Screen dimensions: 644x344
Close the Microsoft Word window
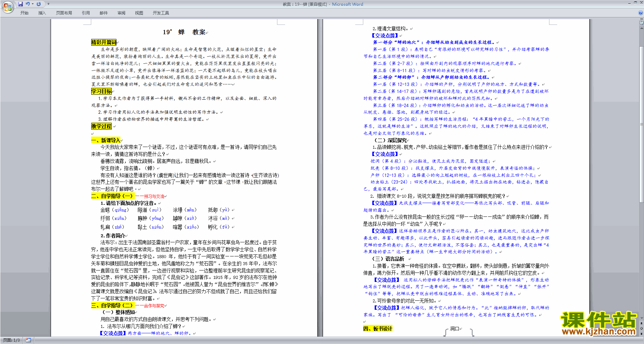[x=641, y=3]
